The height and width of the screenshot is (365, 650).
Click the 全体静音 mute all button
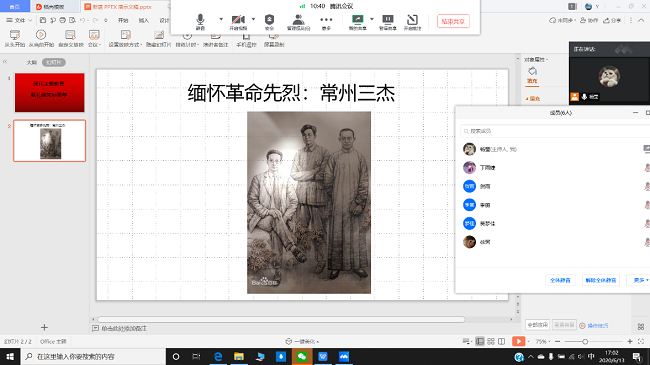pos(560,280)
